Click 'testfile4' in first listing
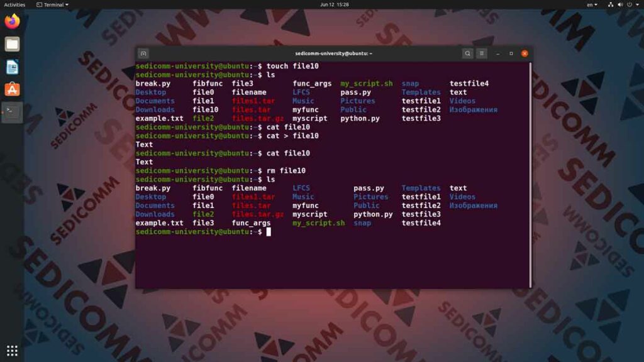644x362 pixels. coord(469,84)
